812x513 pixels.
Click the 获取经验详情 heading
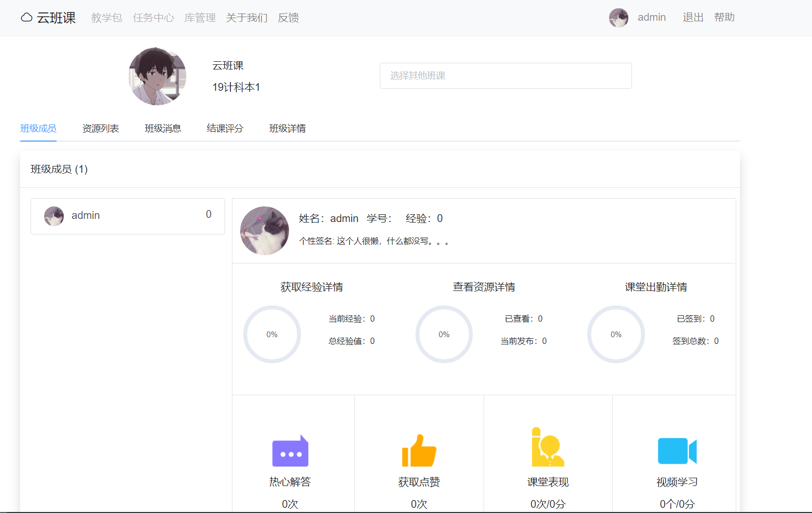312,287
